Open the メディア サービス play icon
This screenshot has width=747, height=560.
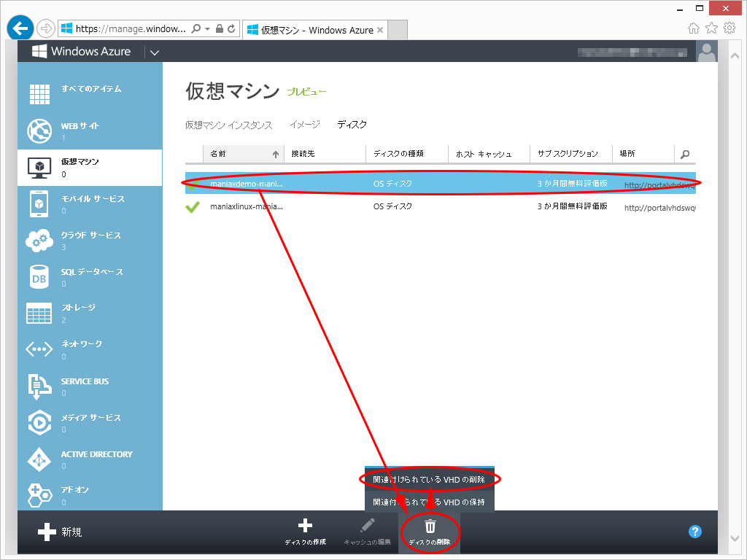click(39, 422)
